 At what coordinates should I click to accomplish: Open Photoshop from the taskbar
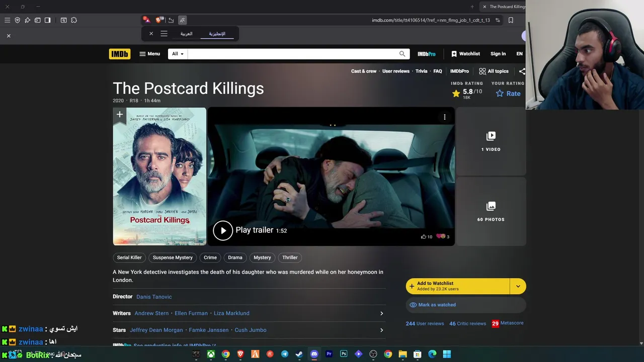point(344,354)
